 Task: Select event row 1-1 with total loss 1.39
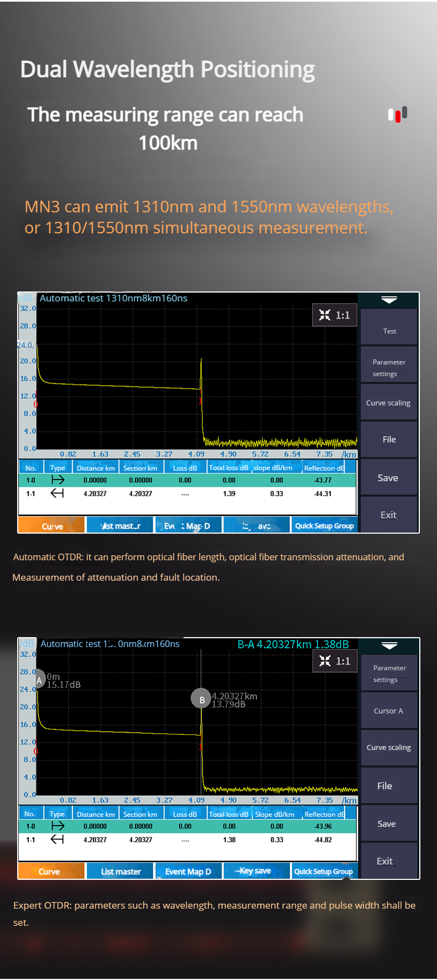pyautogui.click(x=188, y=493)
